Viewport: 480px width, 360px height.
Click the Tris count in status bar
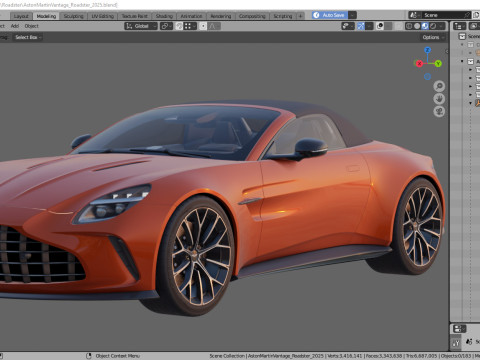pyautogui.click(x=421, y=356)
